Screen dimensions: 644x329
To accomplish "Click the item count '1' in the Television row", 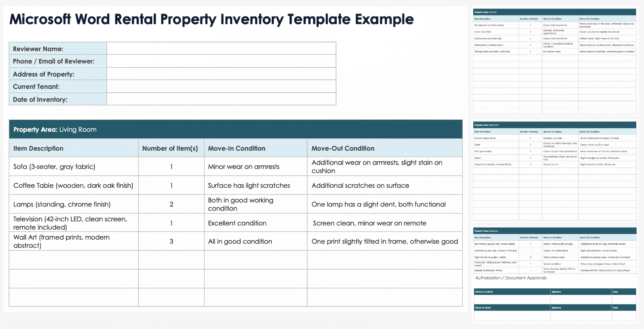I will click(171, 223).
